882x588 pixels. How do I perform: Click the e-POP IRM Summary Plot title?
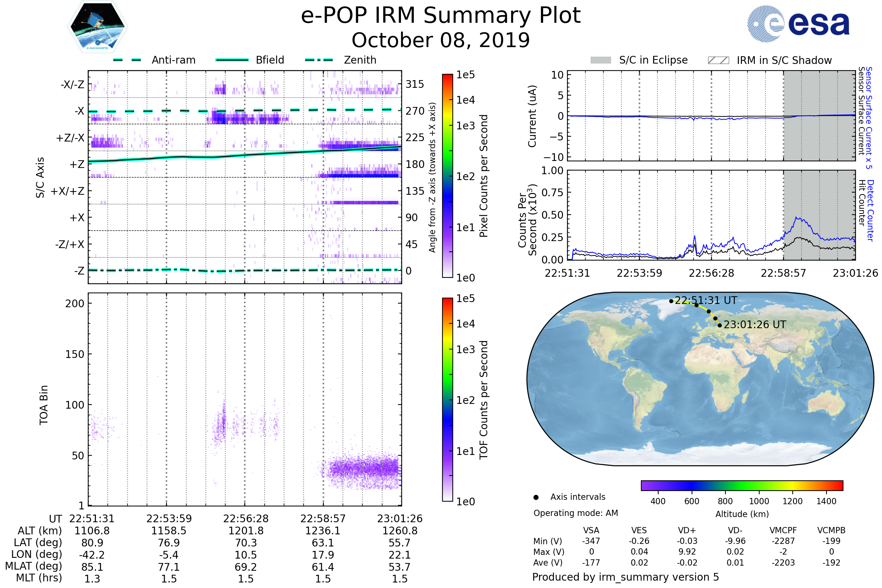[x=441, y=16]
